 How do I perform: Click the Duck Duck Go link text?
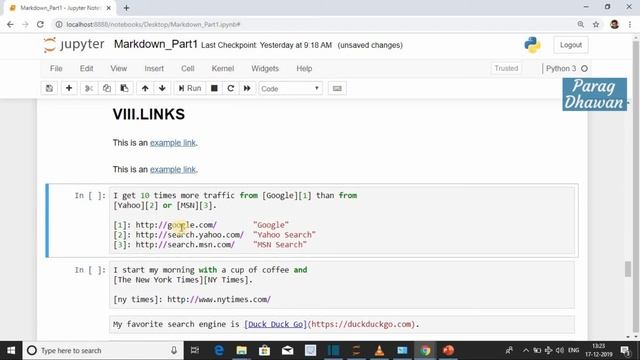276,324
